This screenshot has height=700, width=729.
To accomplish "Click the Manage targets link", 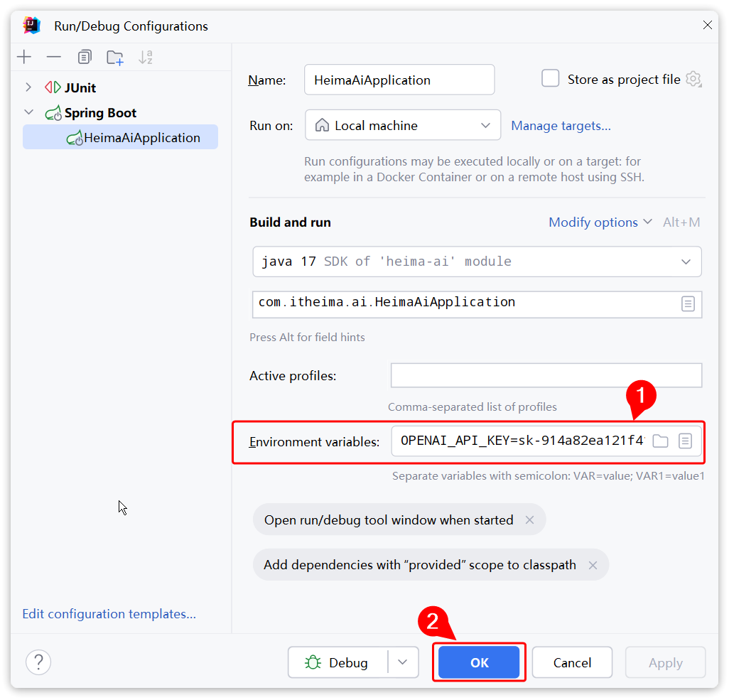I will 561,126.
